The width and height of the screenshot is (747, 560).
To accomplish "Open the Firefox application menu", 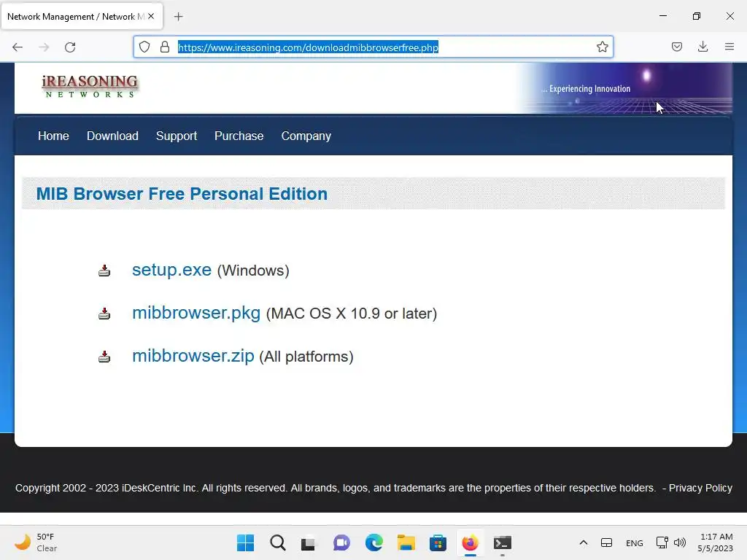I will click(x=729, y=47).
